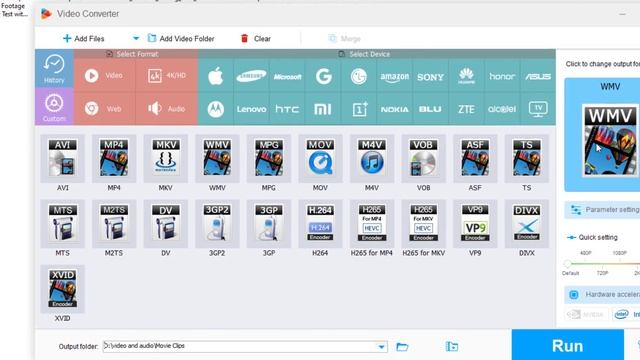Pick the VP9 encoder format
Screen dimensions: 640x360
point(475,224)
